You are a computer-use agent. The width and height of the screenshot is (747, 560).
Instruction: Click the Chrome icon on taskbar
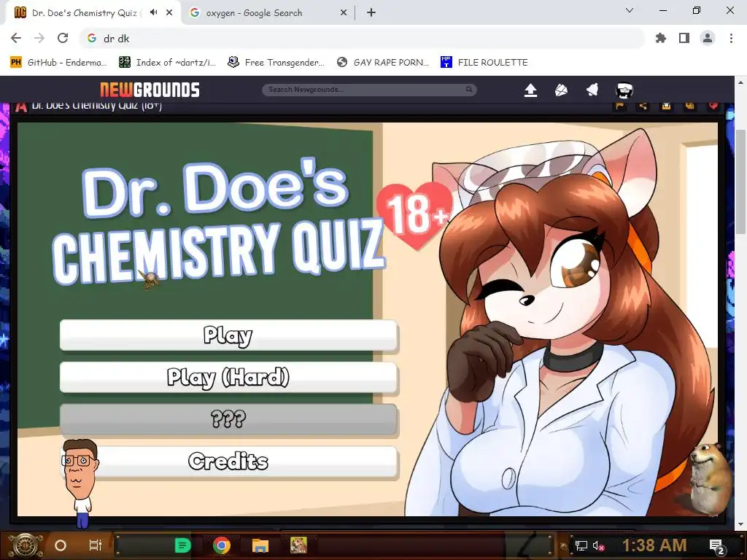point(222,545)
